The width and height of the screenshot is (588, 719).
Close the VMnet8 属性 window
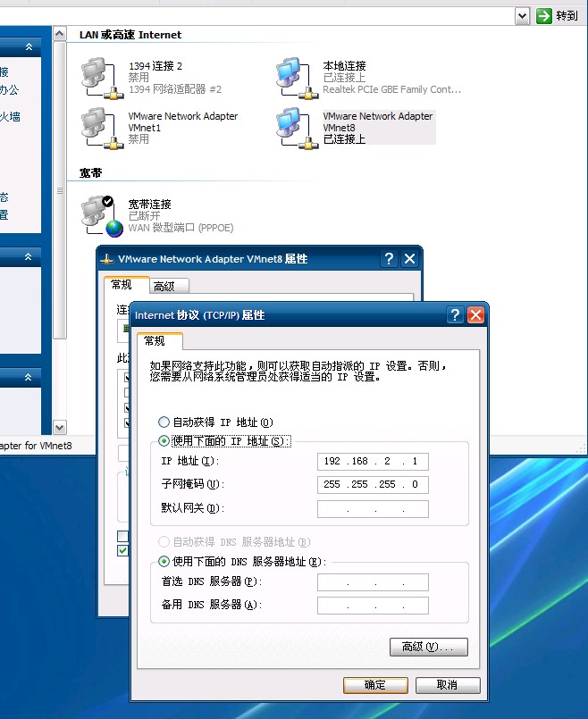pos(409,259)
